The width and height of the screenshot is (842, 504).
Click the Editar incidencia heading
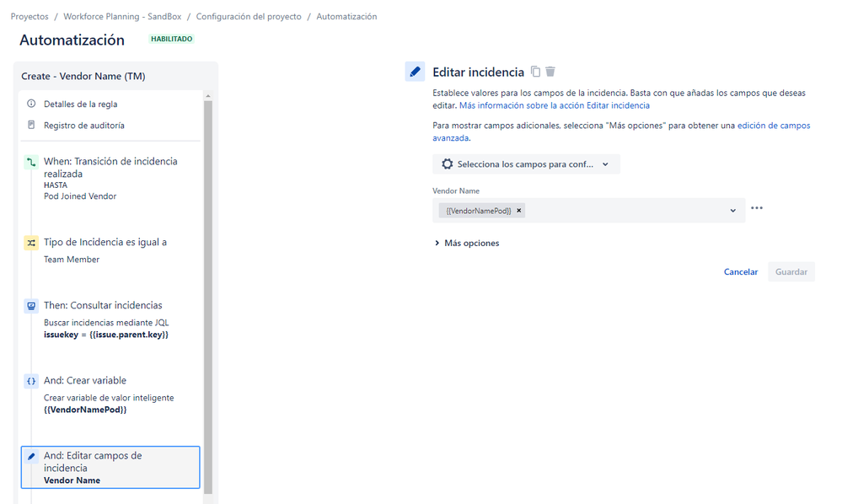click(x=478, y=72)
